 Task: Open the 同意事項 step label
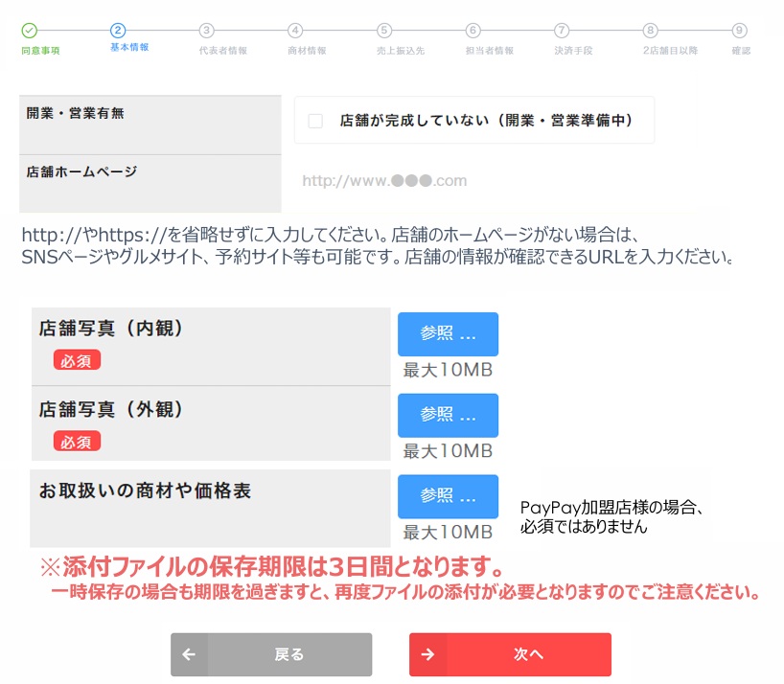tap(40, 51)
